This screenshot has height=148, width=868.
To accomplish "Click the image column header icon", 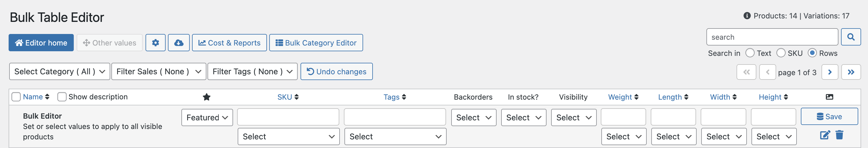I will pyautogui.click(x=829, y=97).
